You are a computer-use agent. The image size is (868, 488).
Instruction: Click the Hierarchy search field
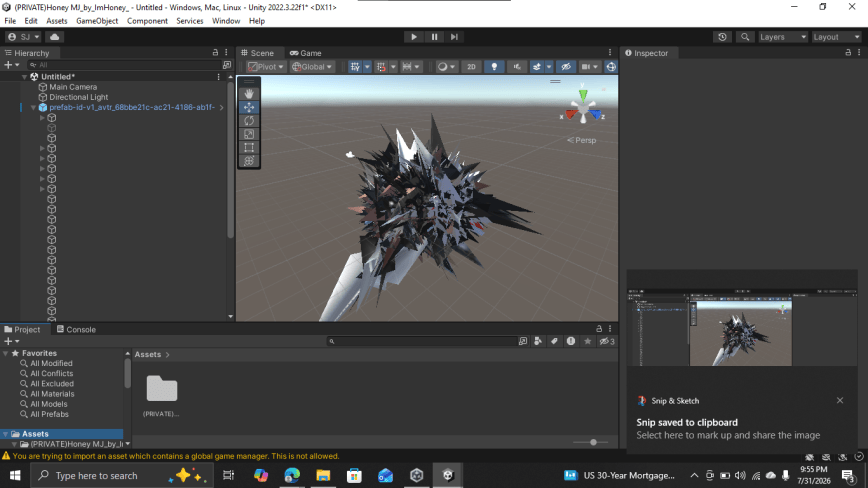(x=125, y=65)
